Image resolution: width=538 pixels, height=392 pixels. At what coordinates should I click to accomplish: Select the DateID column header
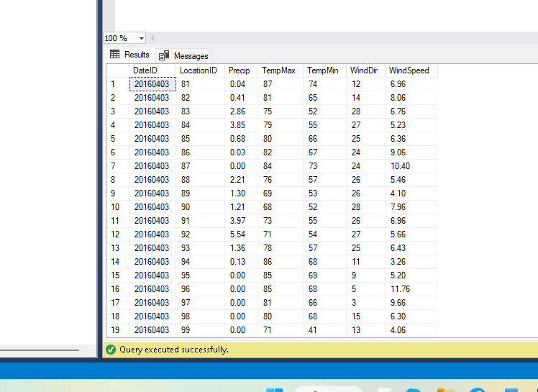tap(145, 70)
